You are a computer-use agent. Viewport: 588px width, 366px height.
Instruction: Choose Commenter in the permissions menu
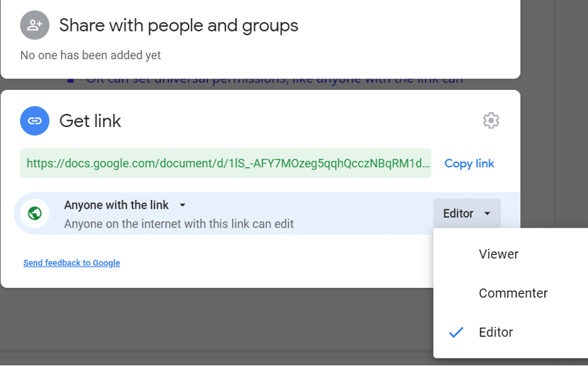[513, 293]
